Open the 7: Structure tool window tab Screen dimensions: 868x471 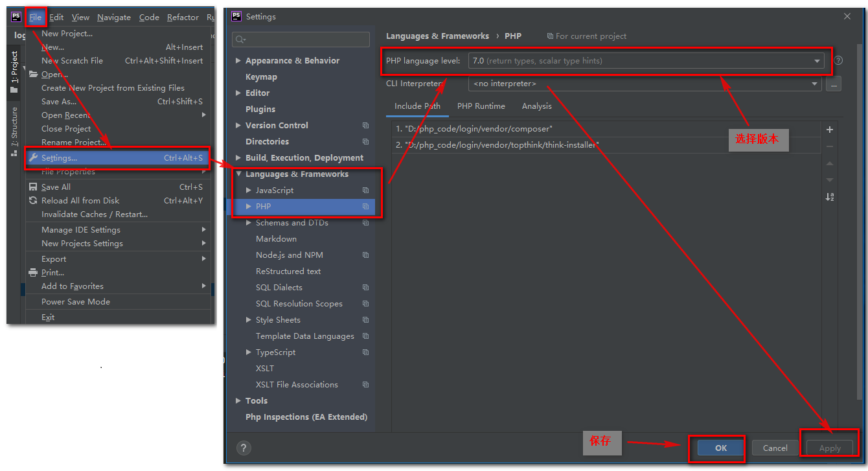click(14, 132)
